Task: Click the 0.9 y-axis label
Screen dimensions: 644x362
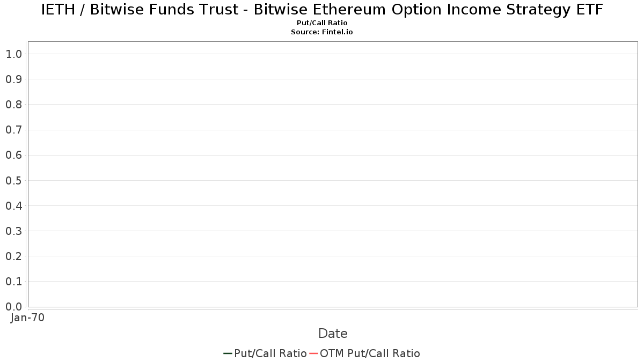Action: point(13,79)
